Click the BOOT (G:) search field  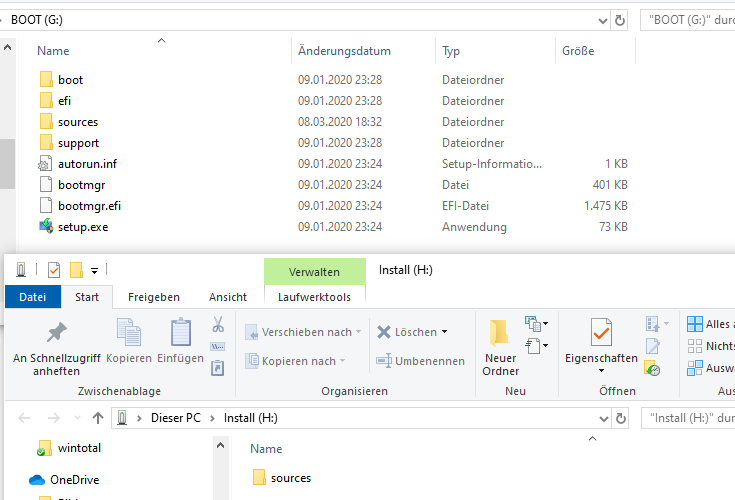[x=687, y=20]
